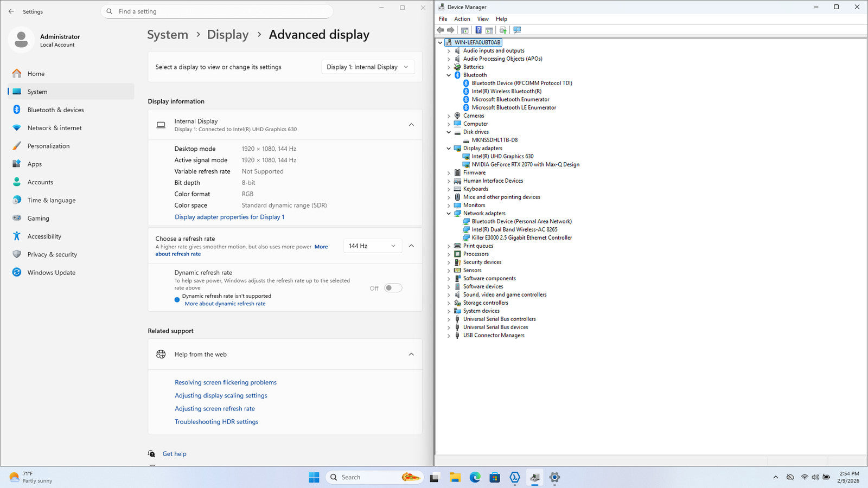Click the Show/Hide Console Tree toolbar icon
The image size is (868, 488).
(x=464, y=30)
